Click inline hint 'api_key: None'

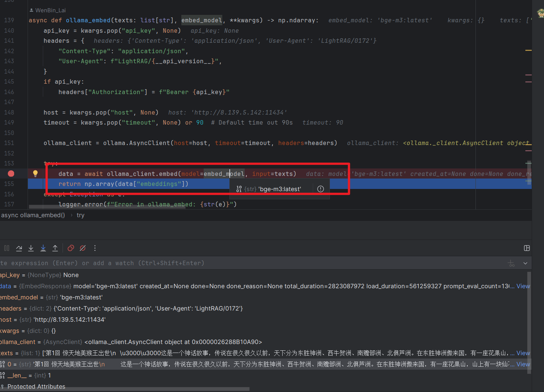point(214,30)
